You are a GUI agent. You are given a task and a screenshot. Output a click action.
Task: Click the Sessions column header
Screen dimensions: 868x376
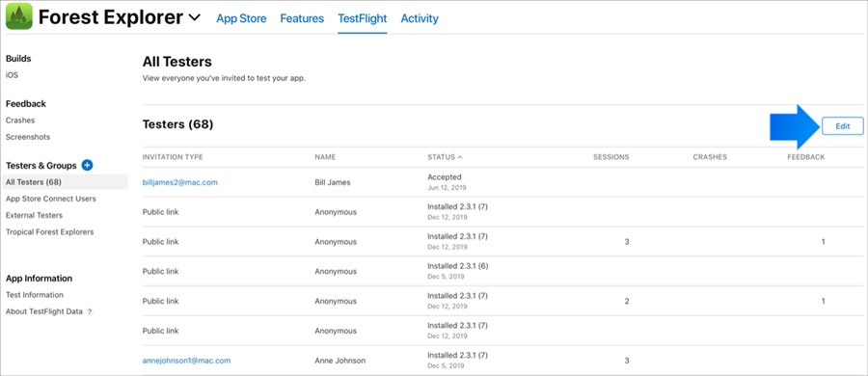tap(611, 157)
